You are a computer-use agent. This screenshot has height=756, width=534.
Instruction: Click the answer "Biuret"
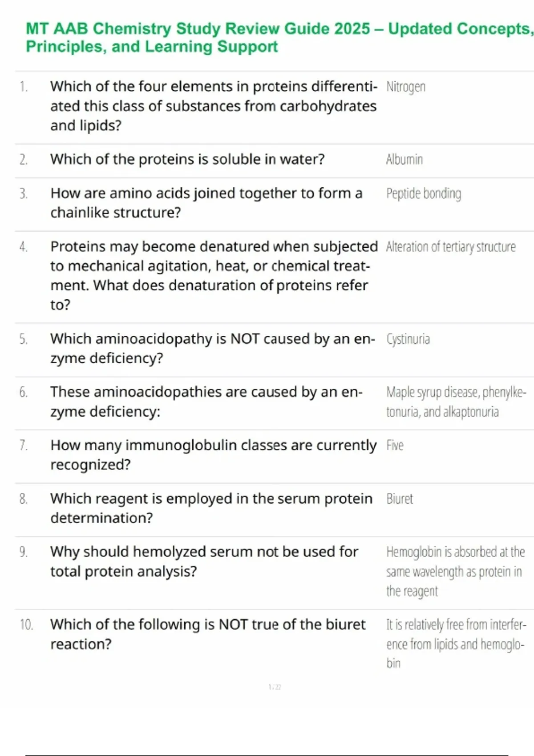point(399,499)
